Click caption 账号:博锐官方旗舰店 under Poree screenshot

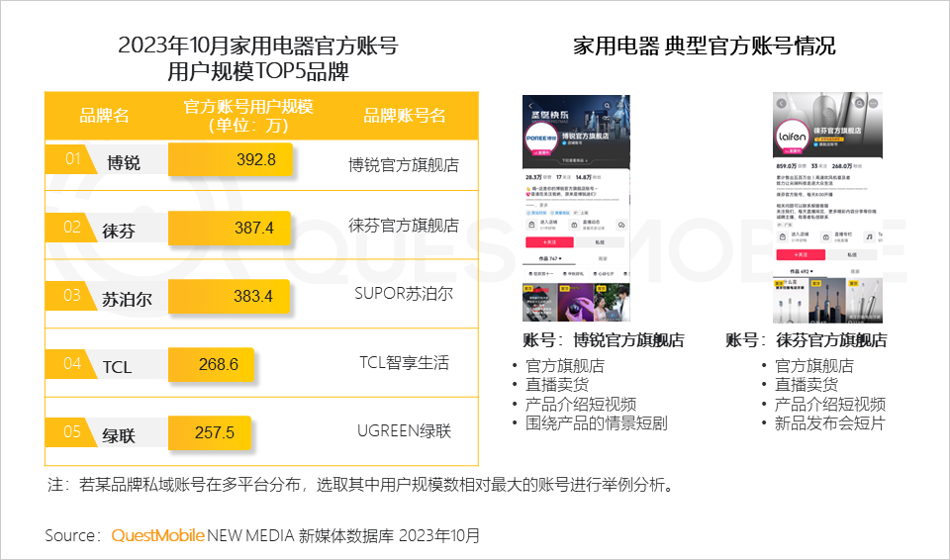point(604,340)
